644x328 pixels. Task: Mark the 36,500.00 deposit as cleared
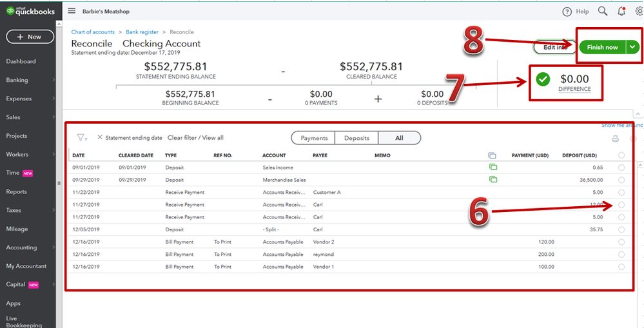[x=621, y=180]
